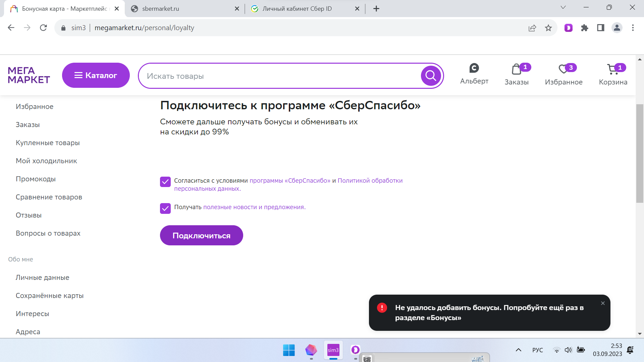Open Сравнение товаров in the sidebar

pos(49,197)
